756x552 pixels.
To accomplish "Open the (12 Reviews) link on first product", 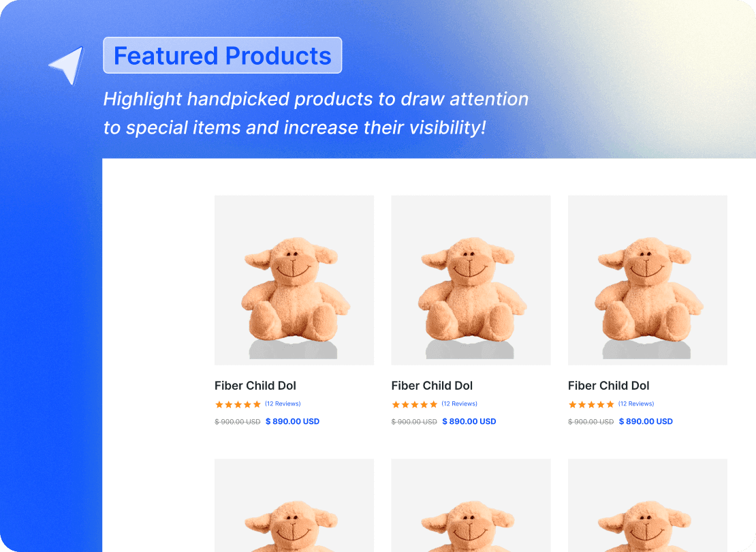I will 283,403.
